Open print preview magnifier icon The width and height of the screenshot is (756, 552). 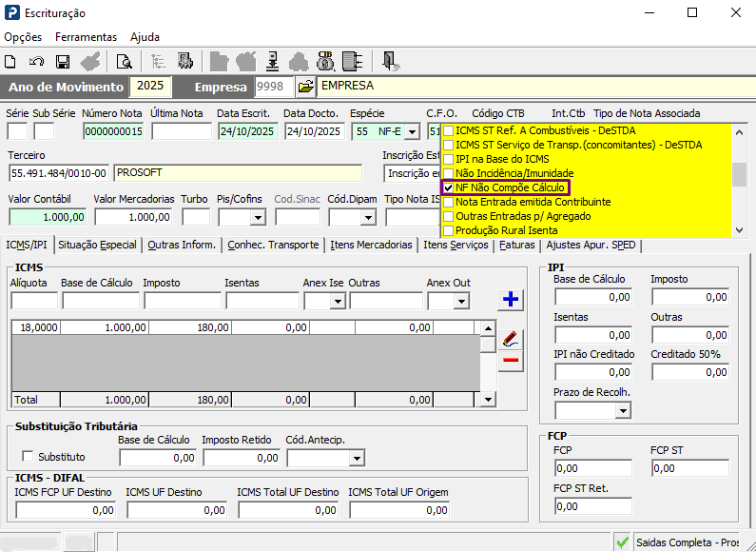tap(124, 62)
